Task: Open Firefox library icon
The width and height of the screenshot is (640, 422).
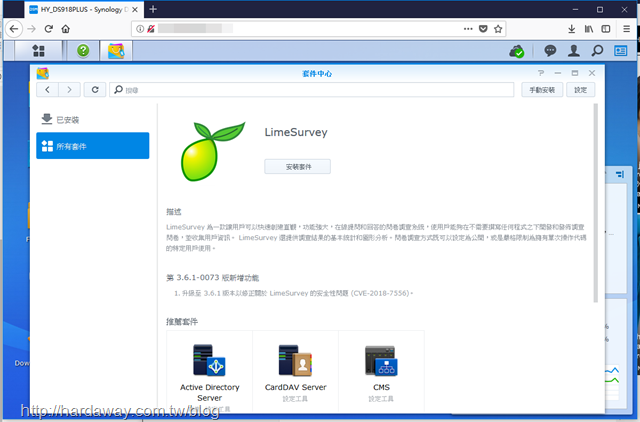Action: (589, 29)
